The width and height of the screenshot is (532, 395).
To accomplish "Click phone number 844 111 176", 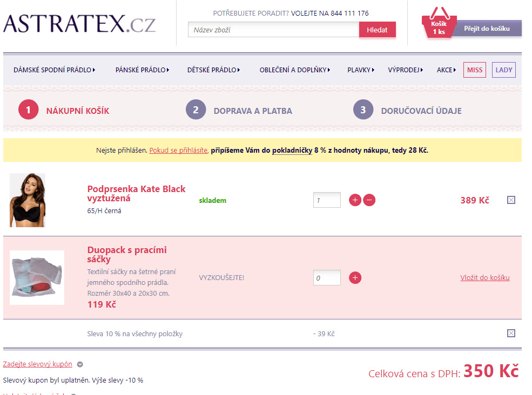I will click(x=349, y=13).
